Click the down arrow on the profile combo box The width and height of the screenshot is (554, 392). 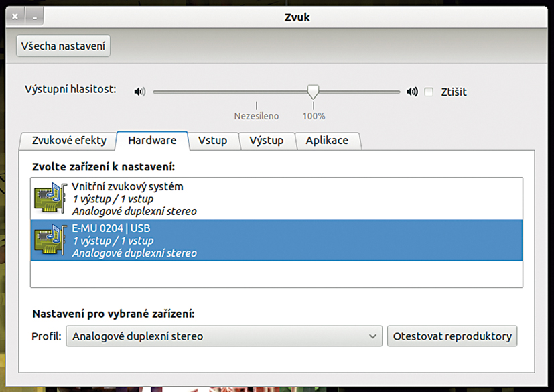pyautogui.click(x=373, y=336)
